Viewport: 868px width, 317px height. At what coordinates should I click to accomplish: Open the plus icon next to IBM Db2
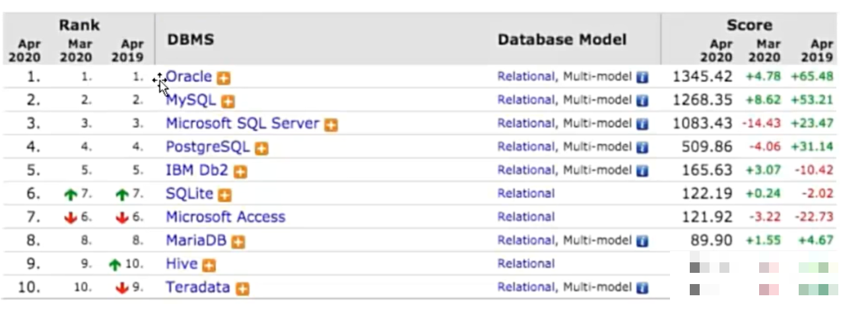(x=240, y=172)
